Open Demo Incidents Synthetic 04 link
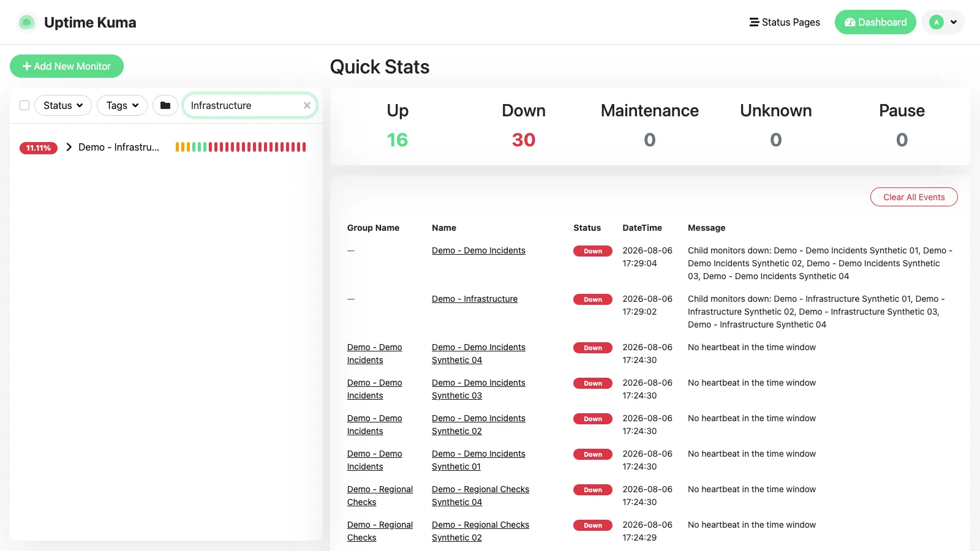The height and width of the screenshot is (551, 980). click(478, 353)
